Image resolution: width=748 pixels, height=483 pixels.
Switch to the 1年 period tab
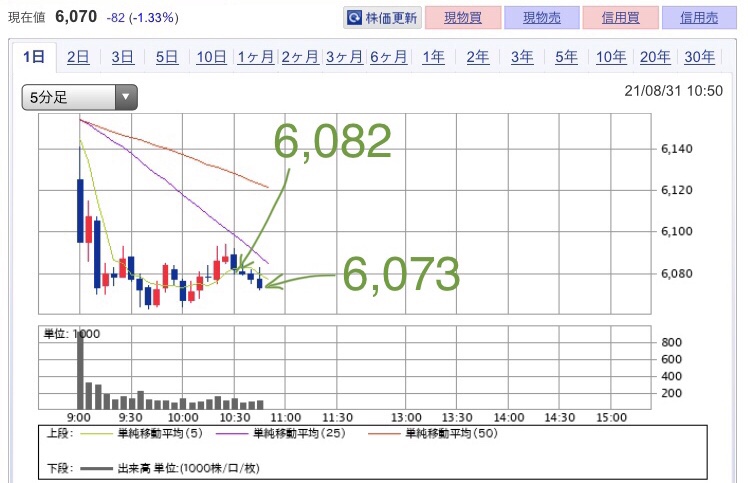tap(433, 57)
